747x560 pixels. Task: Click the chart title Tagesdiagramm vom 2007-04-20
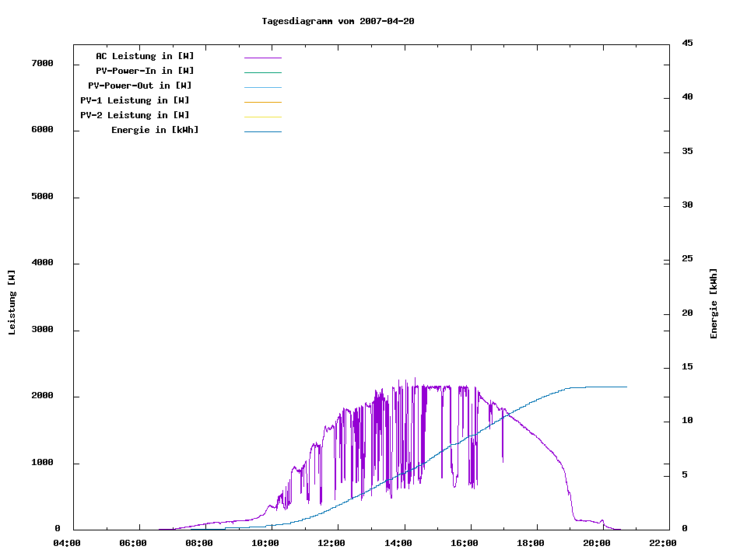coord(338,21)
